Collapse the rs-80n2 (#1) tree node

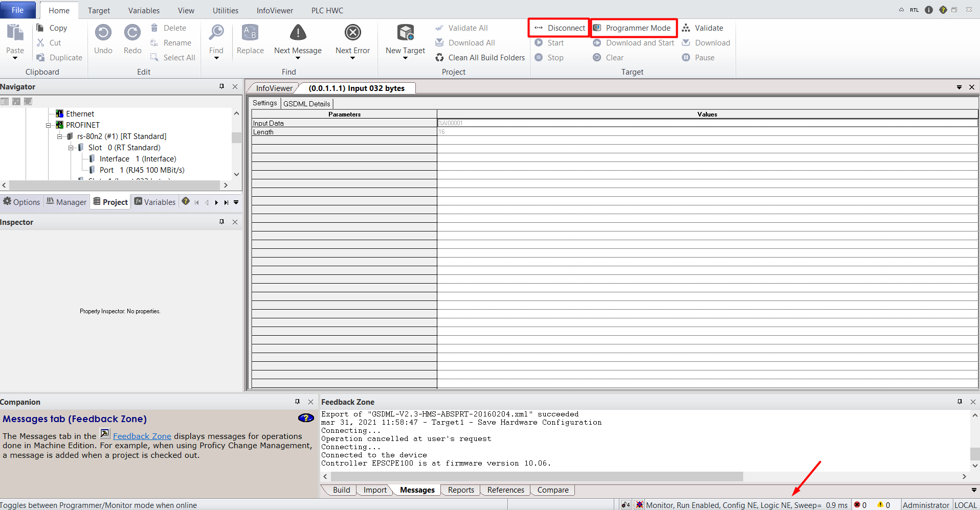point(60,136)
